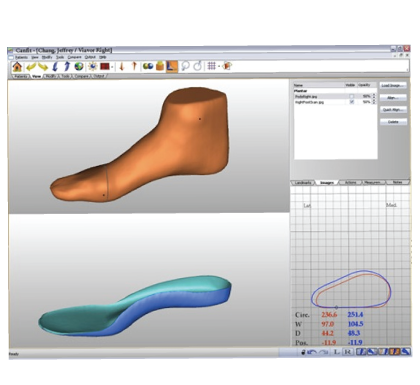Click the orange upward arrow toolbar icon

(x=134, y=66)
